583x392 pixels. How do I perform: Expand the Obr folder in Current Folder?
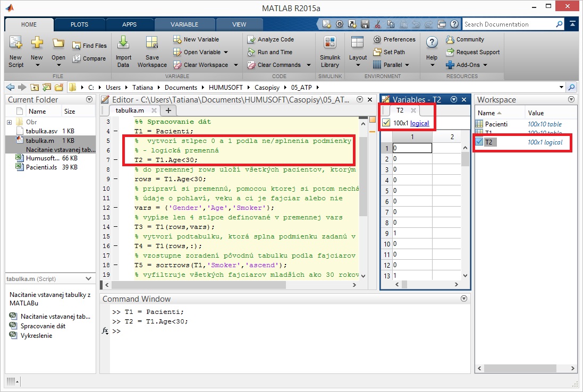coord(9,122)
